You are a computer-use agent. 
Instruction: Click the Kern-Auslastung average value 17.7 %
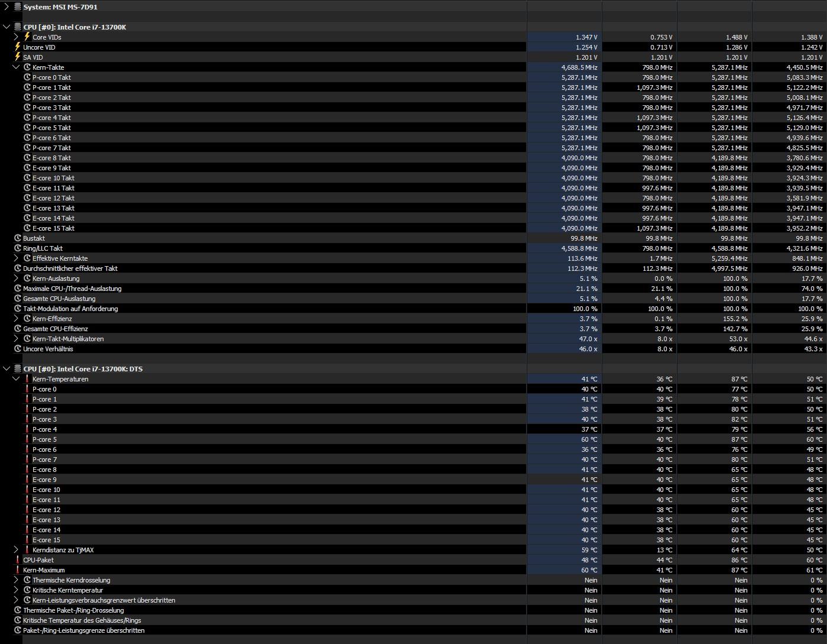point(813,279)
